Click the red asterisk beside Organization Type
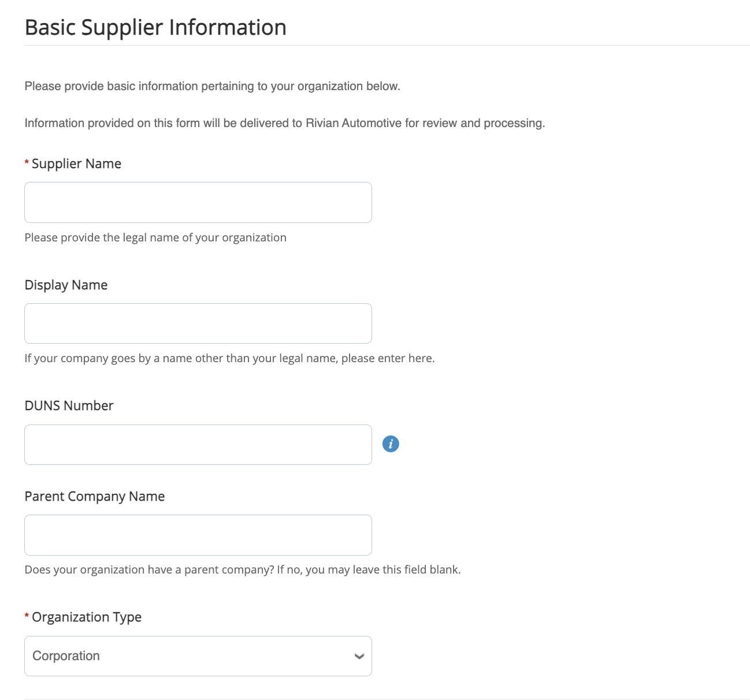This screenshot has height=700, width=750. (x=27, y=617)
